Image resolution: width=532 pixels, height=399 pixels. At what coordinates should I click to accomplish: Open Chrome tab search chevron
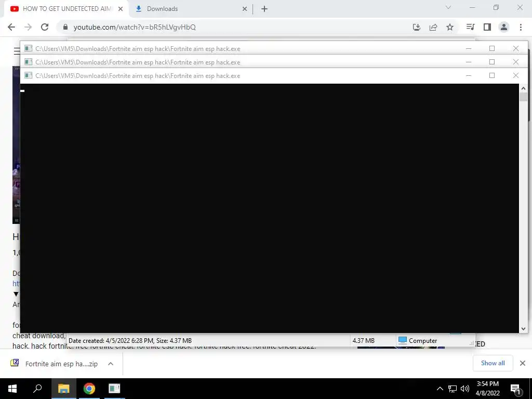(x=448, y=7)
